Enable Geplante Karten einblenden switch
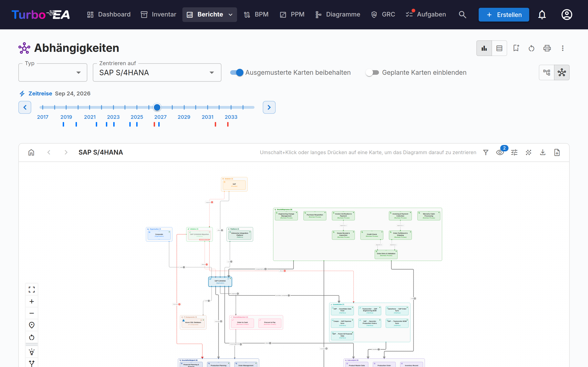 tap(372, 72)
